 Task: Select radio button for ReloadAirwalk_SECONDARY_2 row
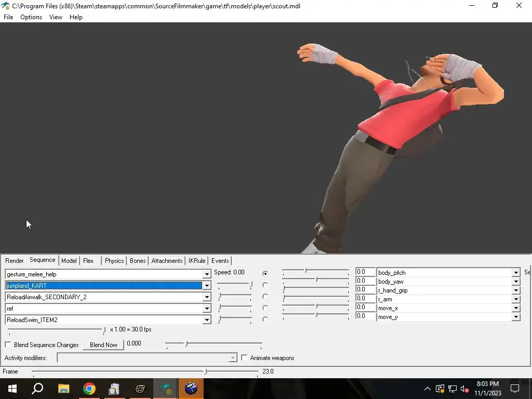[x=265, y=296]
